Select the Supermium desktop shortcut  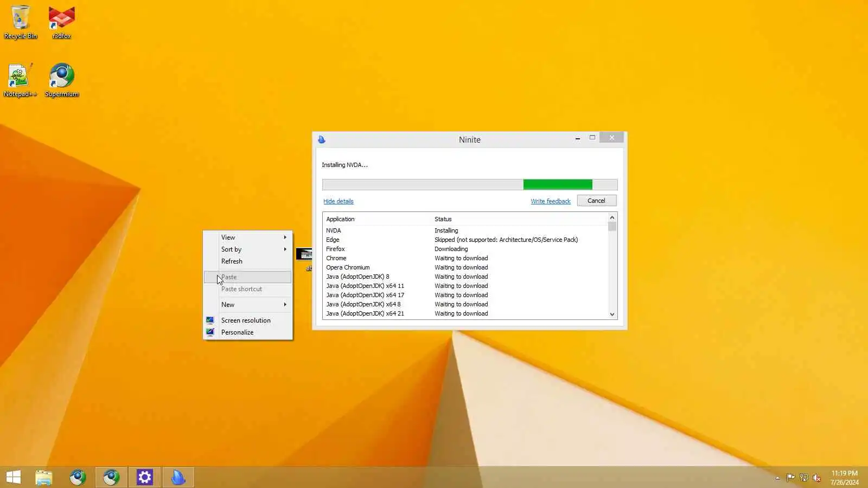click(61, 80)
